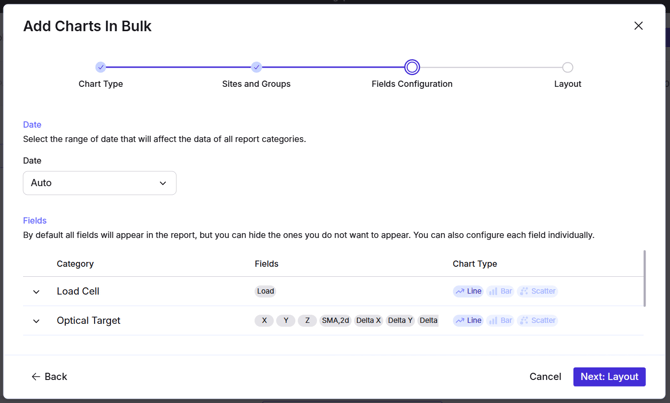Select Line chart type for Optical Target
Image resolution: width=670 pixels, height=403 pixels.
[x=468, y=321]
